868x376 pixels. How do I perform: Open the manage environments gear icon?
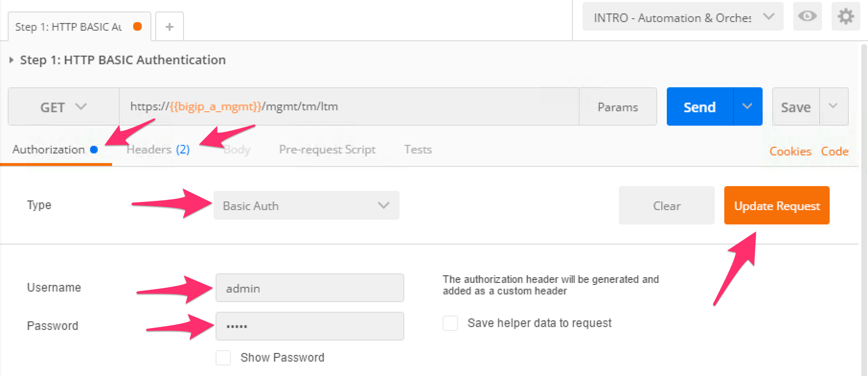(x=845, y=17)
